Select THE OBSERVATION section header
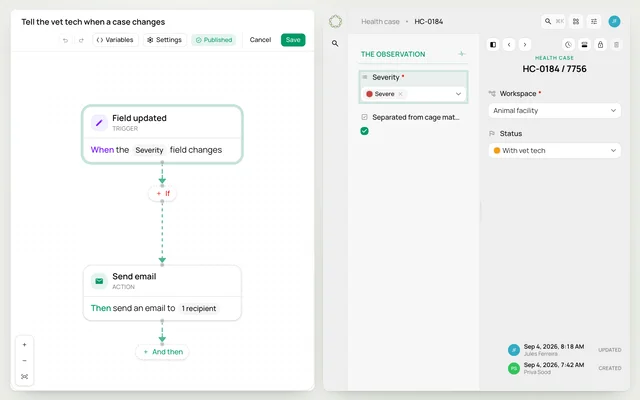Image resolution: width=640 pixels, height=400 pixels. point(393,54)
